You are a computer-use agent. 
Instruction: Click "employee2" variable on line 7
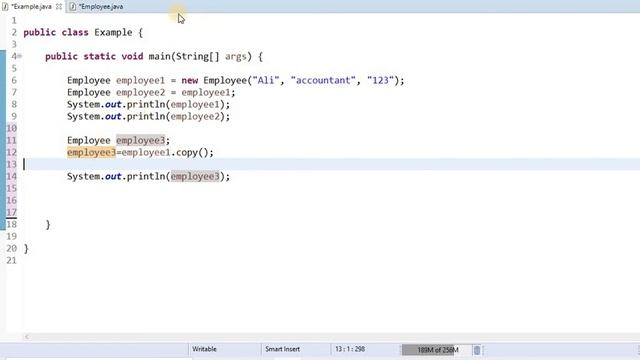click(x=140, y=92)
